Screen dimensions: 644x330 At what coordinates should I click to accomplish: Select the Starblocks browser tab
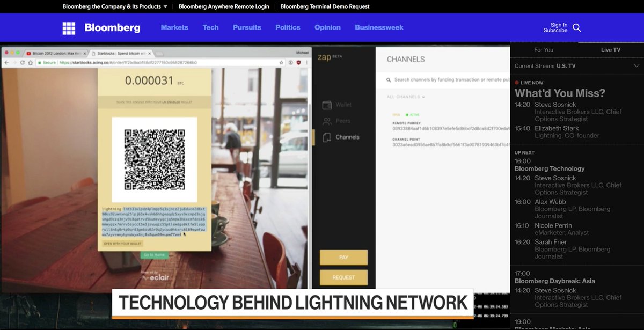tap(121, 54)
